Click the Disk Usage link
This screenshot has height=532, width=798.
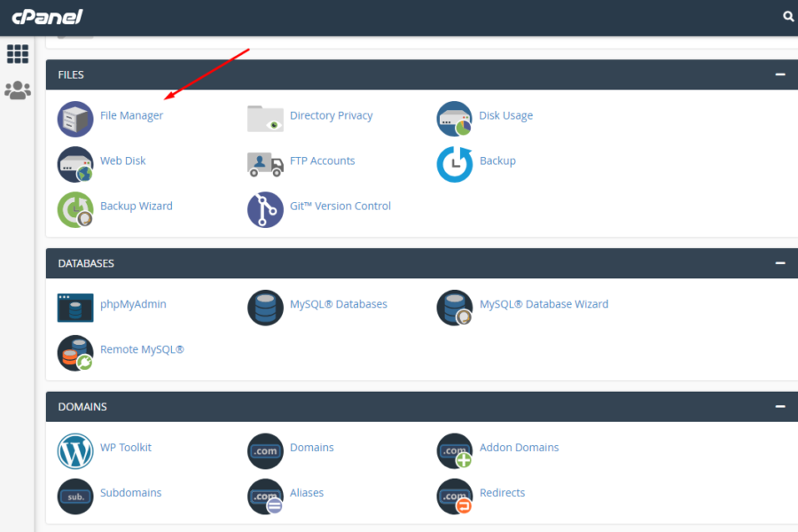click(x=506, y=115)
